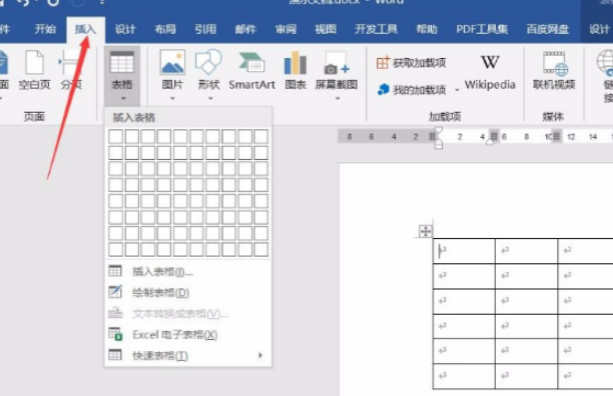This screenshot has width=613, height=396.
Task: Choose 绘制表格(D) draw table option
Action: point(188,292)
